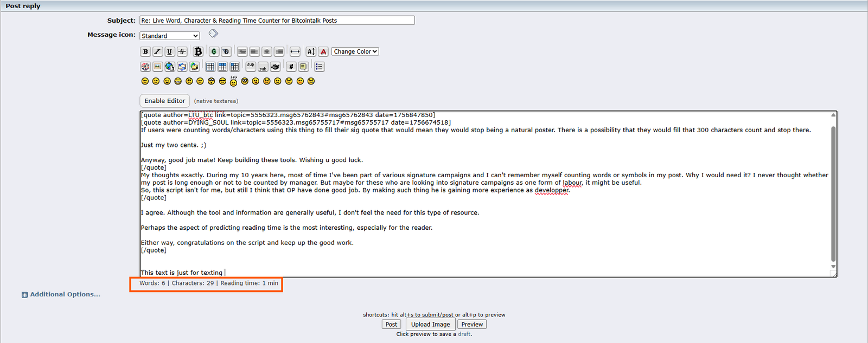Screen dimensions: 868x343
Task: Insert a code block with the # button
Action: point(291,67)
